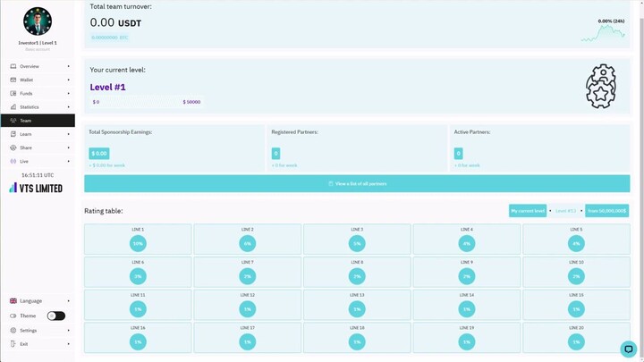Click the Theme icon in sidebar
This screenshot has width=644, height=362.
[x=13, y=316]
